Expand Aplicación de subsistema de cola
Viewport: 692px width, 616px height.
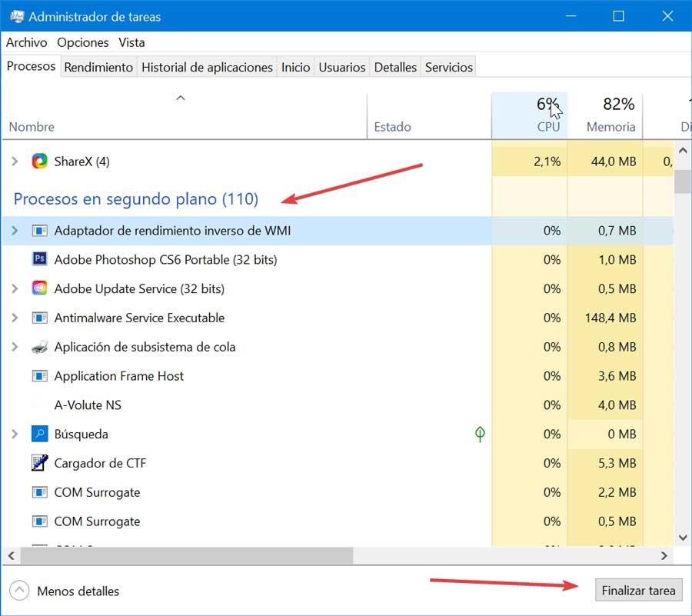pos(15,347)
